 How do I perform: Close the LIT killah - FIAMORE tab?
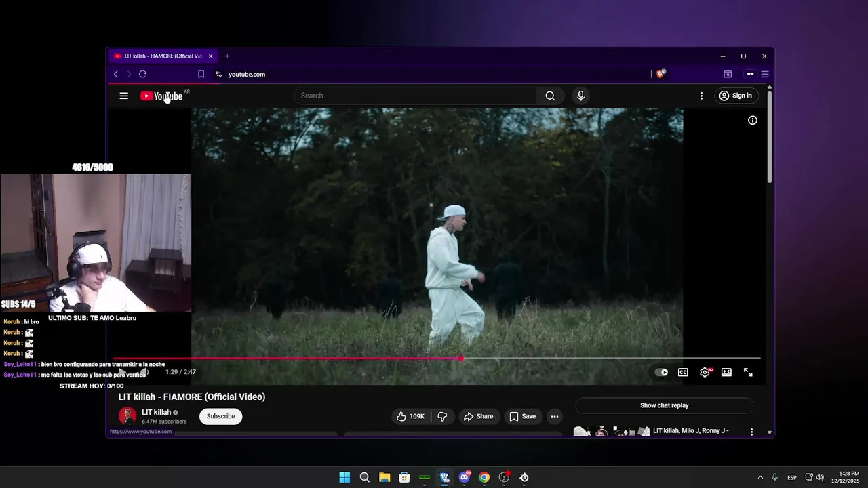coord(210,56)
